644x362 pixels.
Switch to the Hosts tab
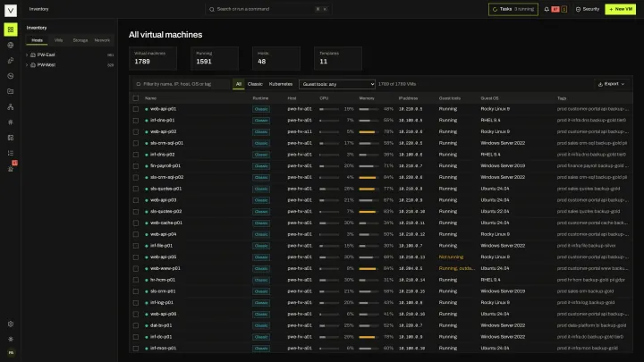(x=37, y=40)
